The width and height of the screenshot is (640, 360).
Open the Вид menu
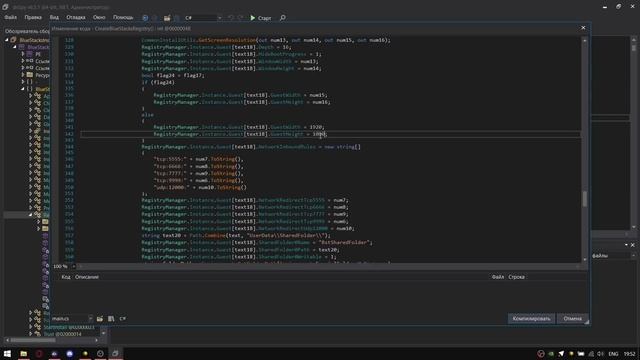(54, 18)
